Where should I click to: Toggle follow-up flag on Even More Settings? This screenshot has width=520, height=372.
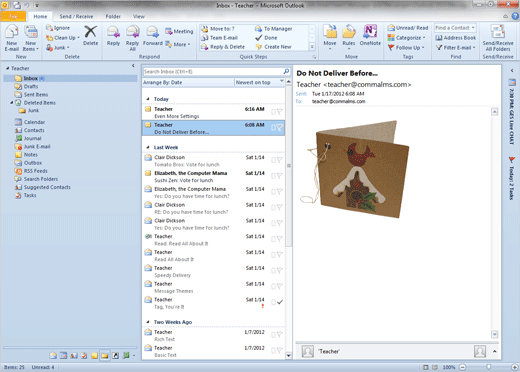pyautogui.click(x=280, y=112)
